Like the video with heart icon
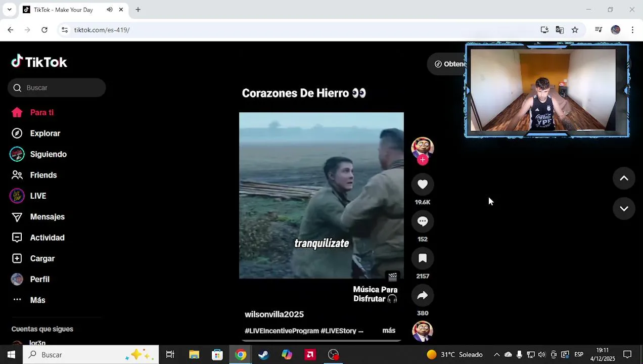 423,185
